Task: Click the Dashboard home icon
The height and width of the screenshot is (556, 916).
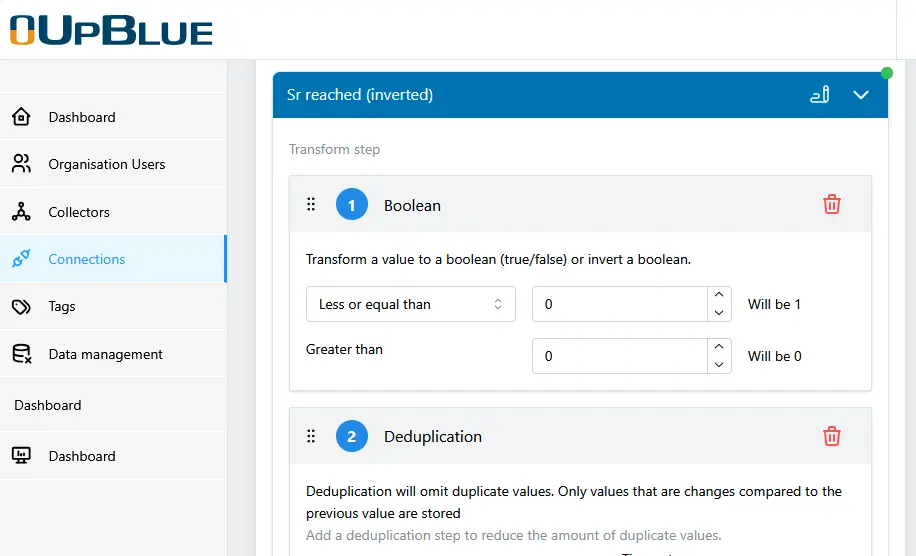Action: [x=21, y=117]
